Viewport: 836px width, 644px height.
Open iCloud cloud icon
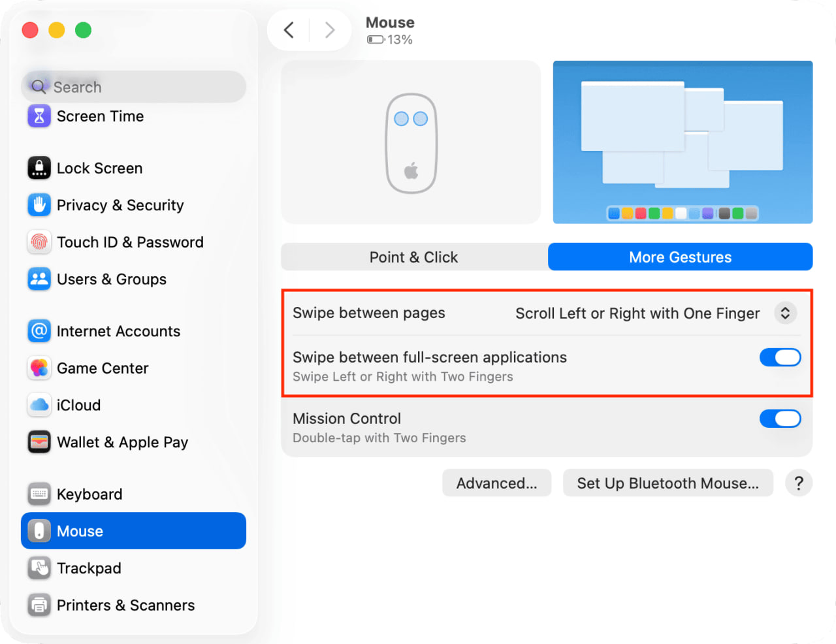tap(39, 405)
